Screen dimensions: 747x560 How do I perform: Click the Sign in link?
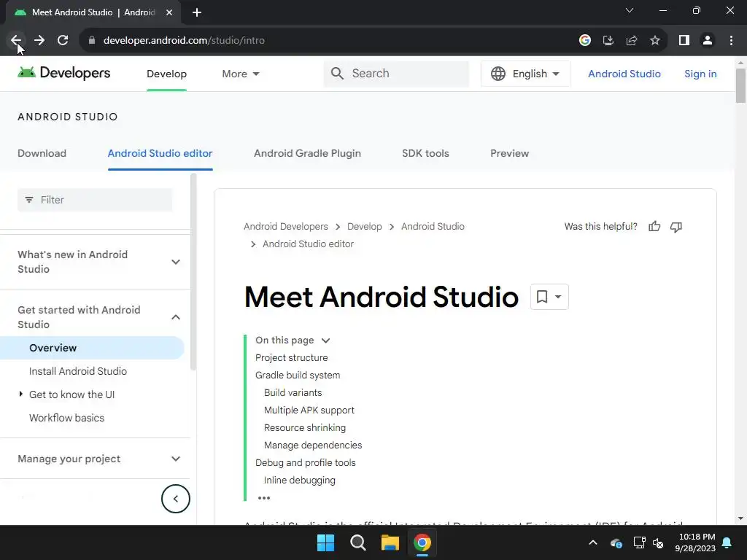700,74
